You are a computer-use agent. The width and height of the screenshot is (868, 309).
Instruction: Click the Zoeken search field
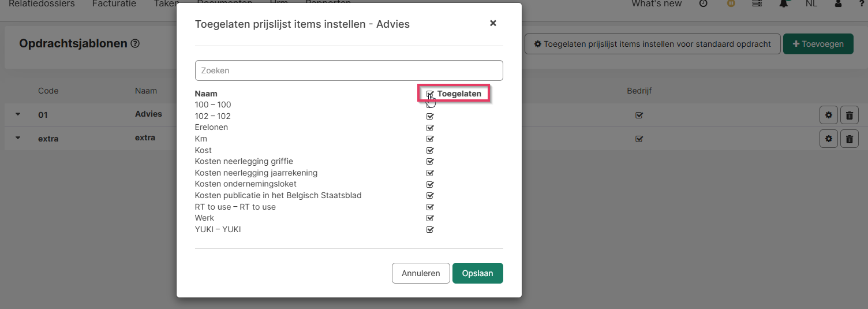tap(349, 70)
